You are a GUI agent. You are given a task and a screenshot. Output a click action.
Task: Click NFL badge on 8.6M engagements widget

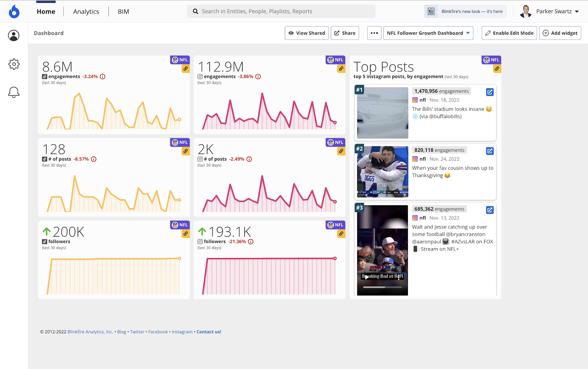tap(180, 60)
